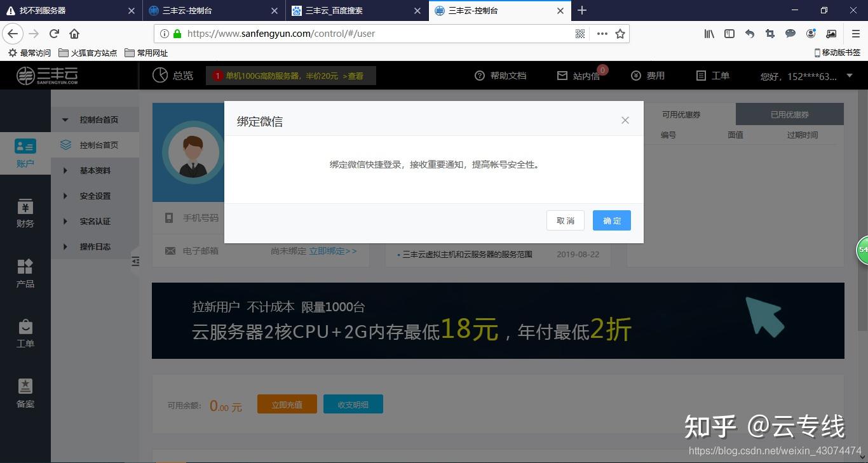
Task: Open new browser tab with plus
Action: pos(582,11)
